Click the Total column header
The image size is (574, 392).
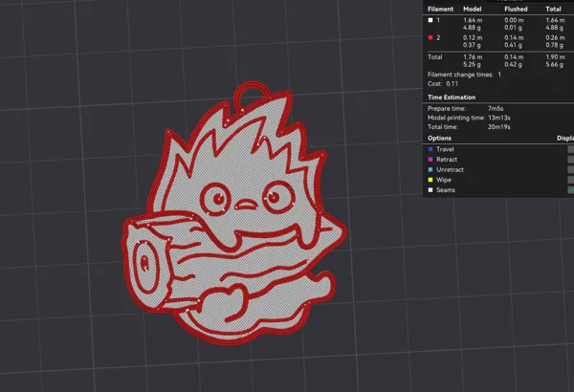pos(553,10)
